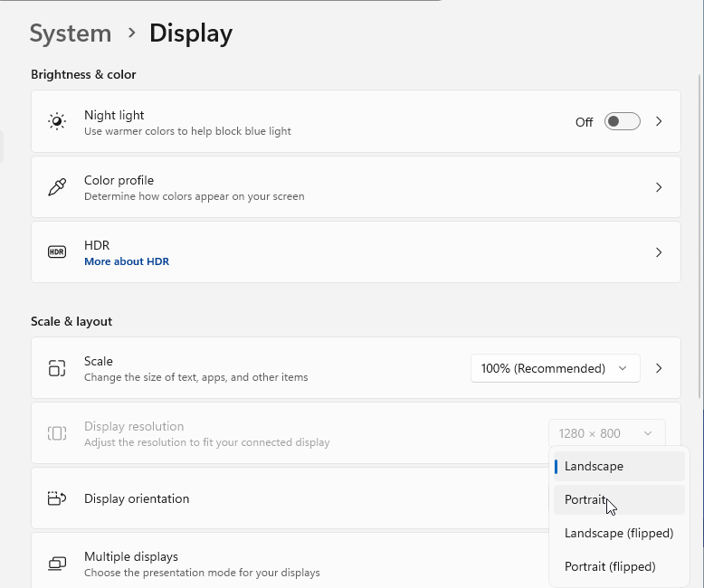Open the More about HDR link
704x588 pixels.
[127, 261]
